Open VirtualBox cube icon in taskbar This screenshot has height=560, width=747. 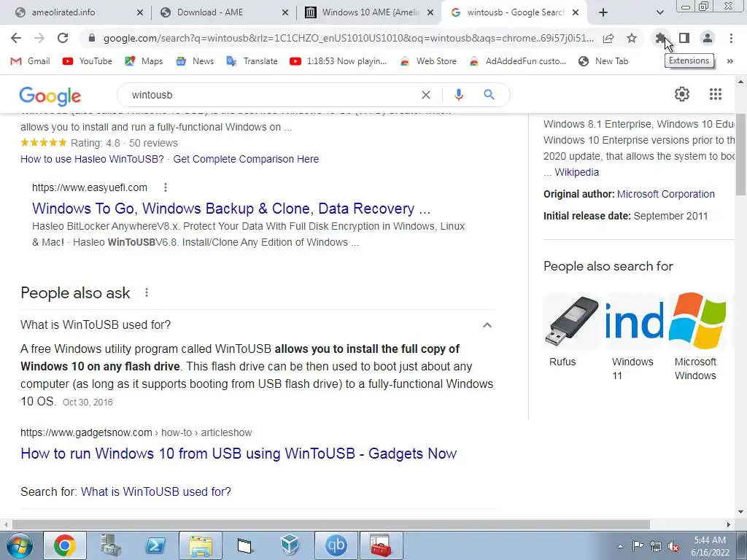[x=290, y=545]
